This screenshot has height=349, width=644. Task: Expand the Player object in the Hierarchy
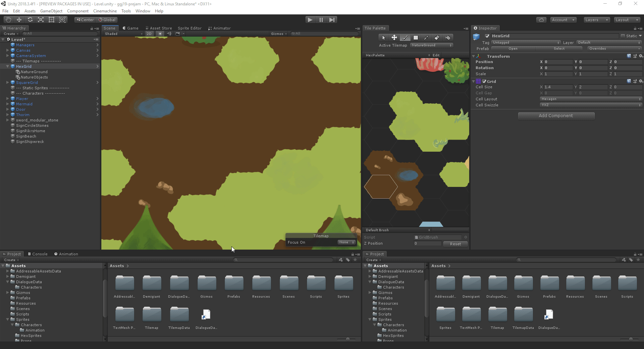[7, 99]
